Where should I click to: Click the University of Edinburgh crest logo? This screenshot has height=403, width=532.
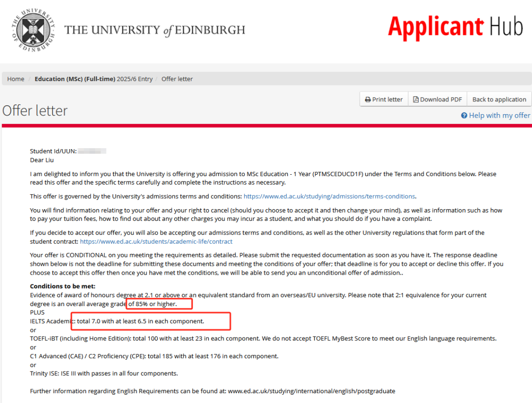pos(33,30)
